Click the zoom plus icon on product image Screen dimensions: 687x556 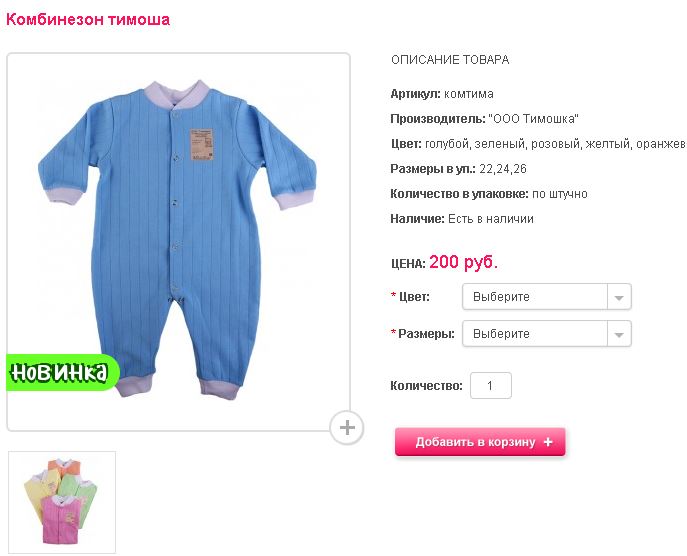click(347, 428)
